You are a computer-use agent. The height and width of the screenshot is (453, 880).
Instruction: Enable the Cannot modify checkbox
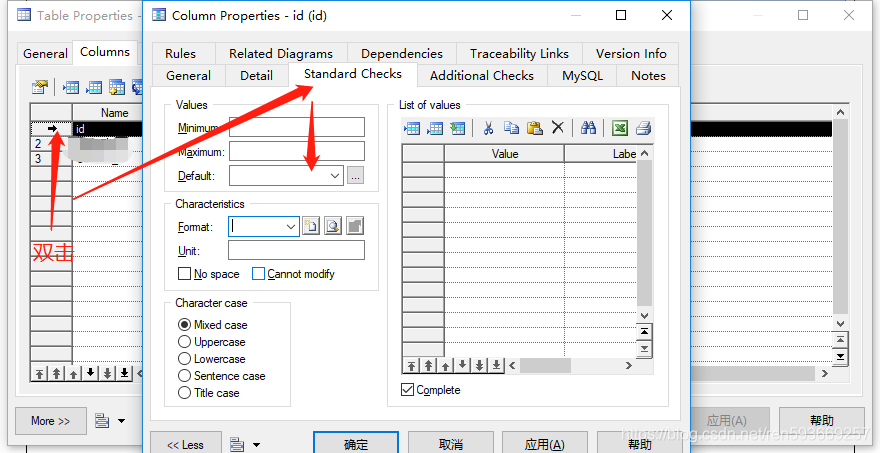(x=258, y=274)
